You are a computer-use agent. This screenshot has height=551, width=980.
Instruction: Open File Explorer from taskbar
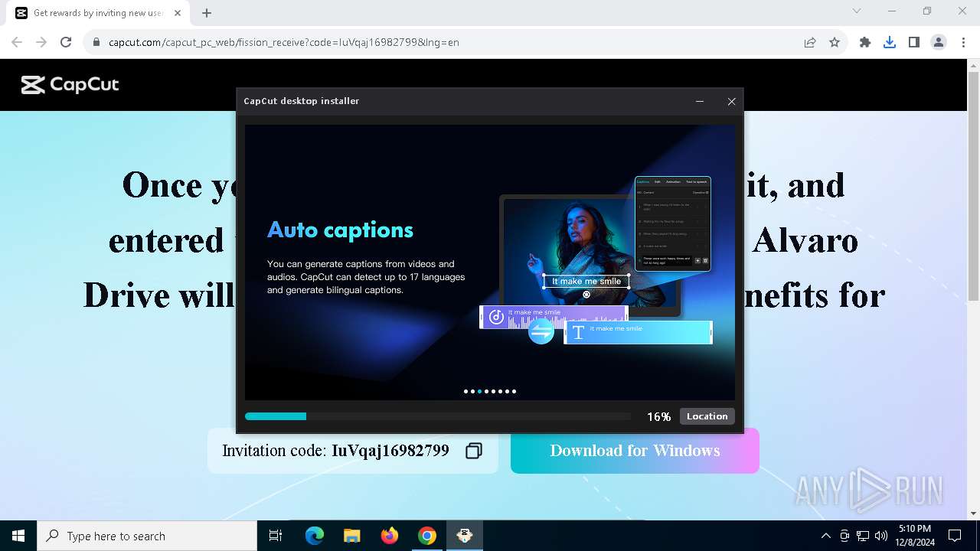tap(352, 536)
